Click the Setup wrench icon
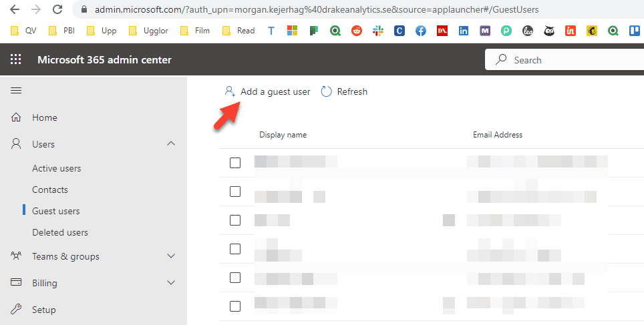 [x=16, y=309]
